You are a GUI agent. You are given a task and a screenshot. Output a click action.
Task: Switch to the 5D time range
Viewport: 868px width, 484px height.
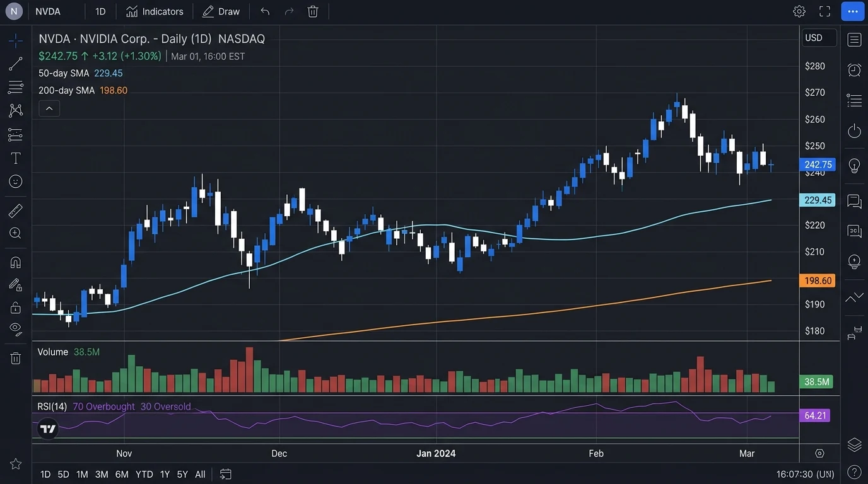(63, 474)
